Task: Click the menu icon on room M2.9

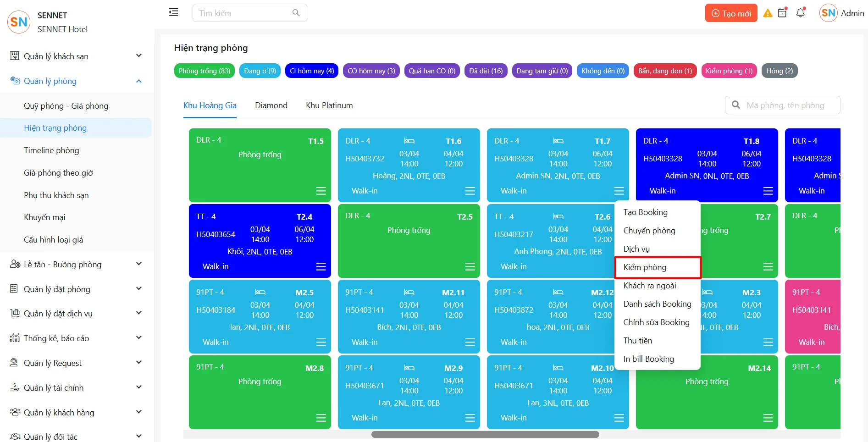Action: click(470, 418)
